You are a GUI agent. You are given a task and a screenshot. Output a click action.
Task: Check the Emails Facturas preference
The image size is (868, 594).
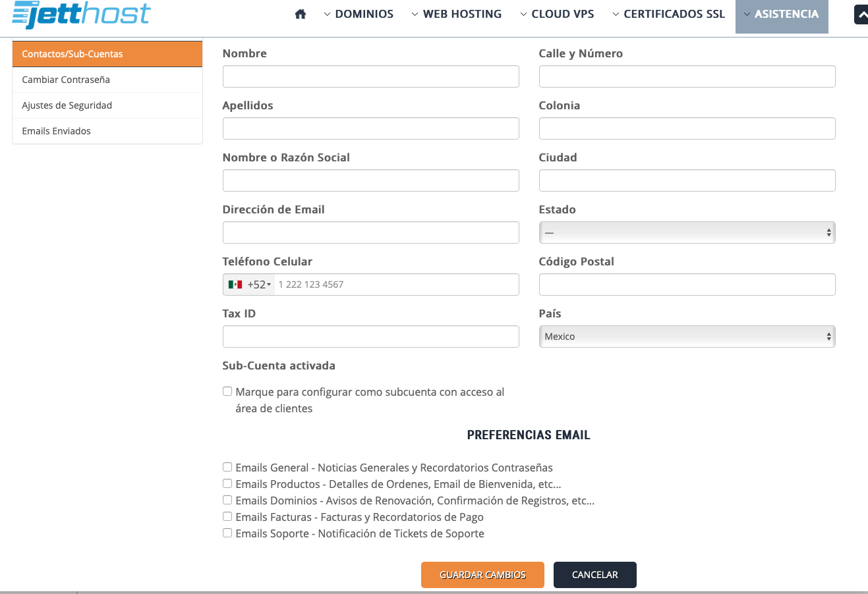[x=227, y=516]
